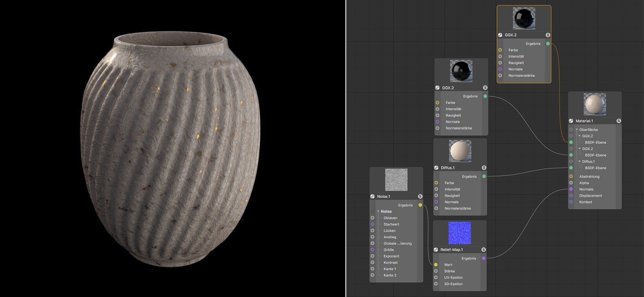Toggle the S badge on the Noise.1 node

click(x=420, y=196)
